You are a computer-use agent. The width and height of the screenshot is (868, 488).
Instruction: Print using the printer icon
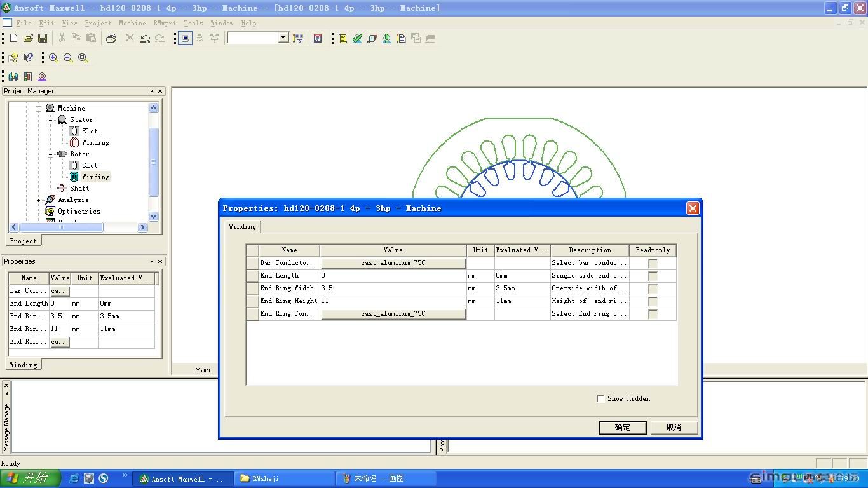pyautogui.click(x=111, y=38)
